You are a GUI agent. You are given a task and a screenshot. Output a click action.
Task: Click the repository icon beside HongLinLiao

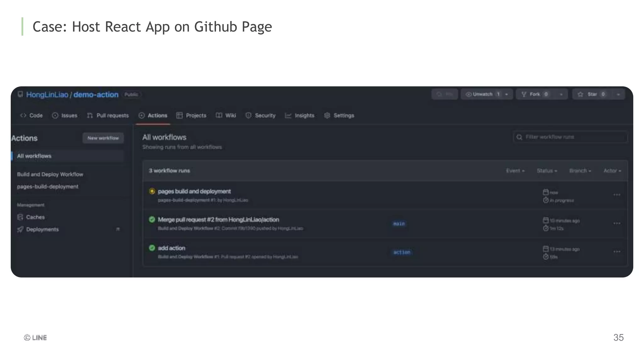(x=20, y=94)
